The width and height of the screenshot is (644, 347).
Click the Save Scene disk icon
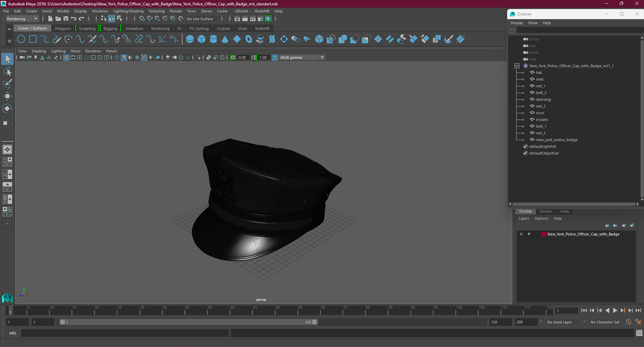66,19
